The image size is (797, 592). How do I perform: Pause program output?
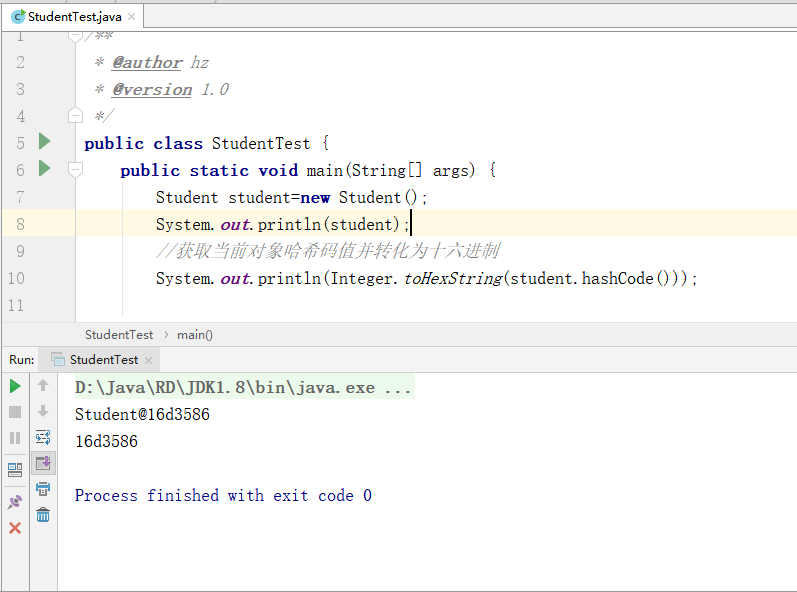(15, 438)
